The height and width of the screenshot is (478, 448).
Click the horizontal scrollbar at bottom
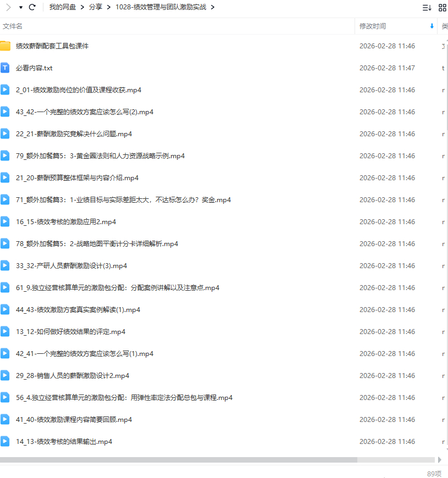coord(179,460)
